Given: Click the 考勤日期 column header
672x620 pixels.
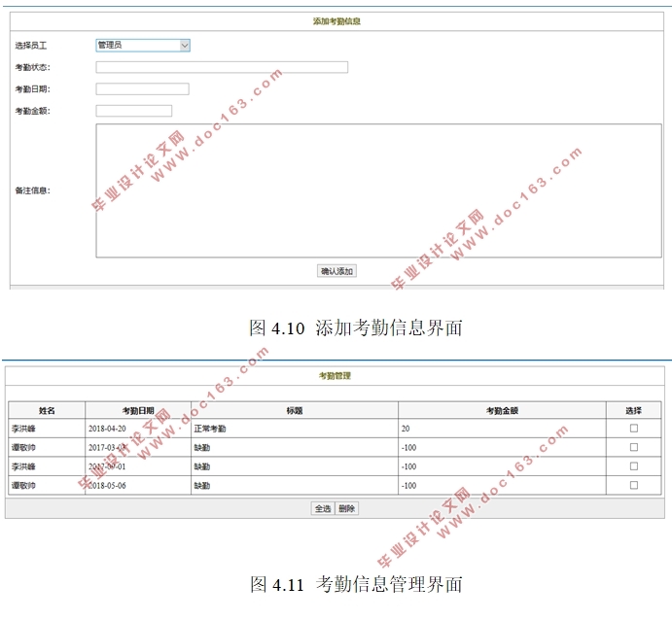Looking at the screenshot, I should (x=137, y=410).
